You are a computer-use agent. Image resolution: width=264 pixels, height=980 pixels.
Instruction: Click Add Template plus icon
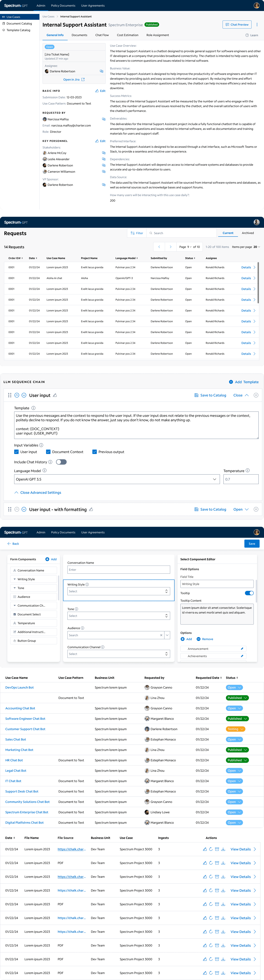pos(231,382)
